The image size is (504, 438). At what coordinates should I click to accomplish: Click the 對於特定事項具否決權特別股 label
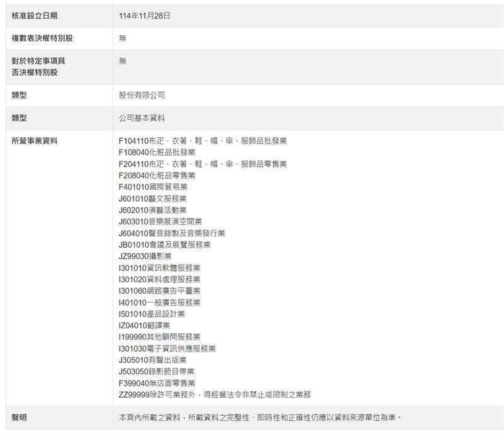[38, 67]
